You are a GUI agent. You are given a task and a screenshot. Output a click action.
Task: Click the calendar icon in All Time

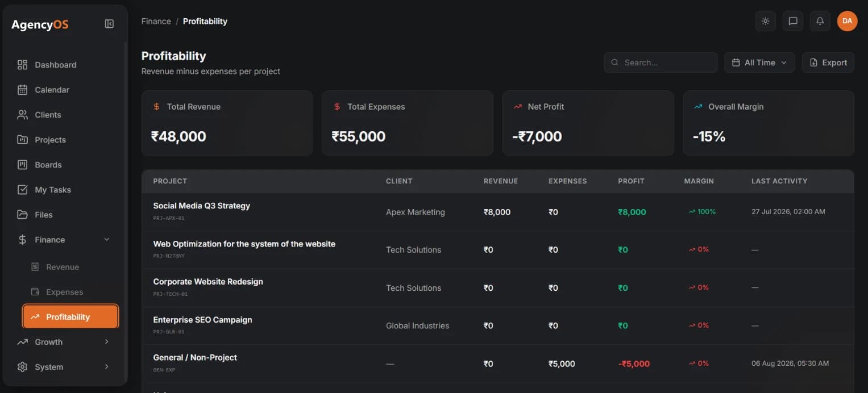coord(736,62)
